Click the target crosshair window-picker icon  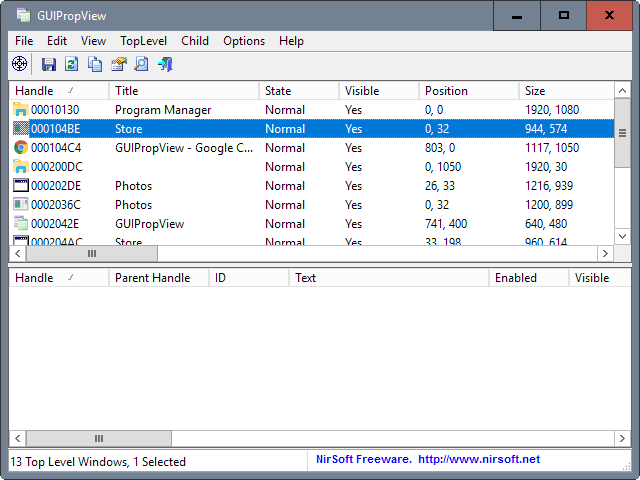19,64
